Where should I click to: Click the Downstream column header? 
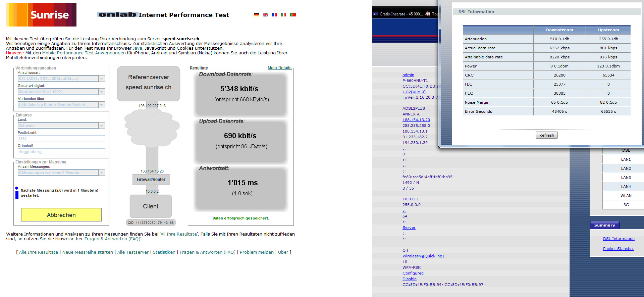(559, 30)
